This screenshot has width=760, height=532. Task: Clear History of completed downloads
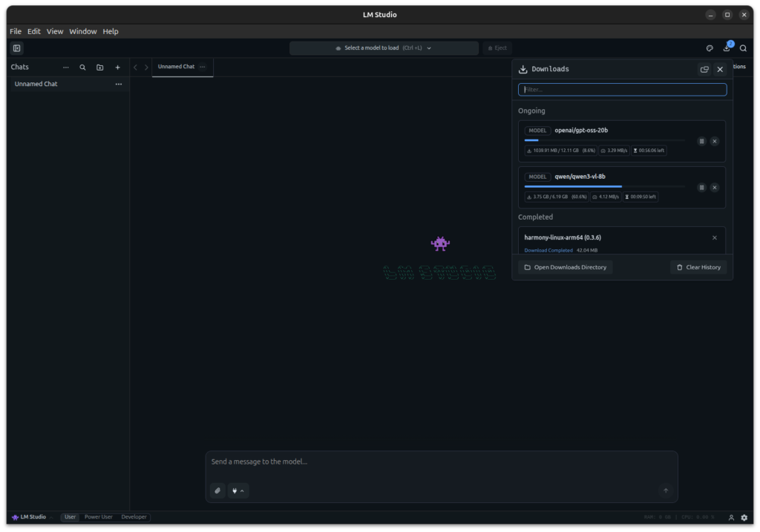tap(698, 267)
